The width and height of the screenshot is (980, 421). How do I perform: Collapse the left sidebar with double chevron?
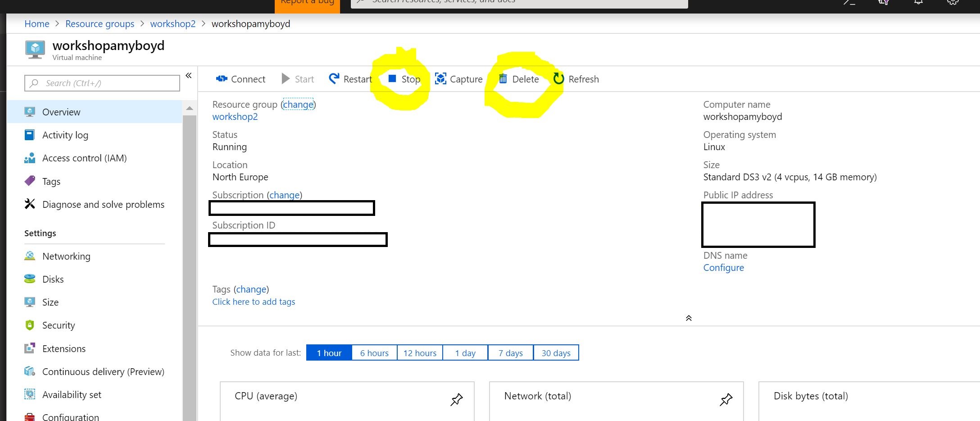click(189, 75)
